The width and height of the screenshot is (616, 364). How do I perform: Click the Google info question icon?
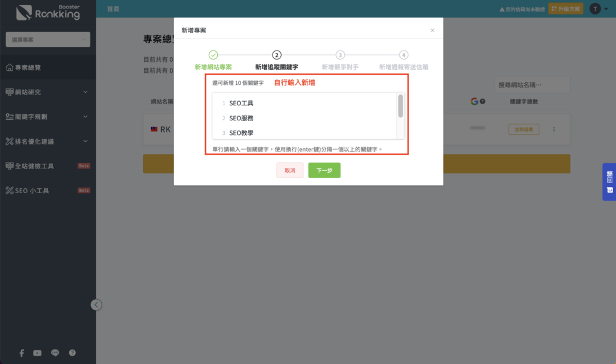coord(482,102)
